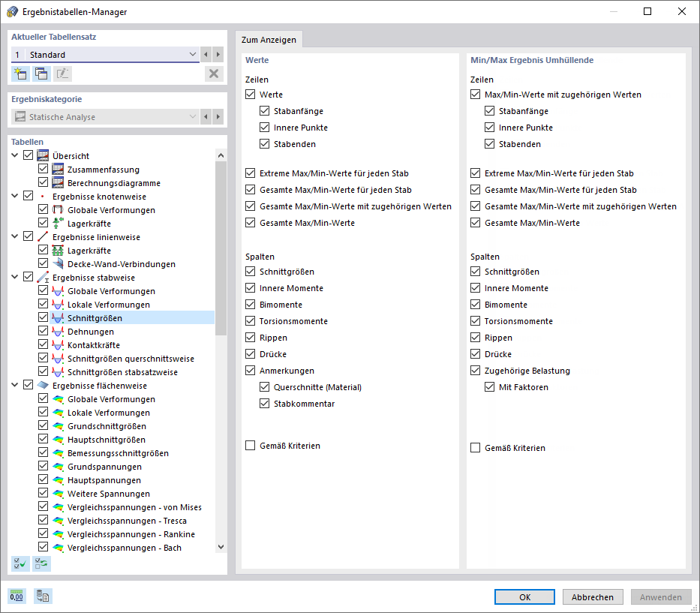Select Weitere Spannungen tree item
This screenshot has width=700, height=613.
click(109, 494)
